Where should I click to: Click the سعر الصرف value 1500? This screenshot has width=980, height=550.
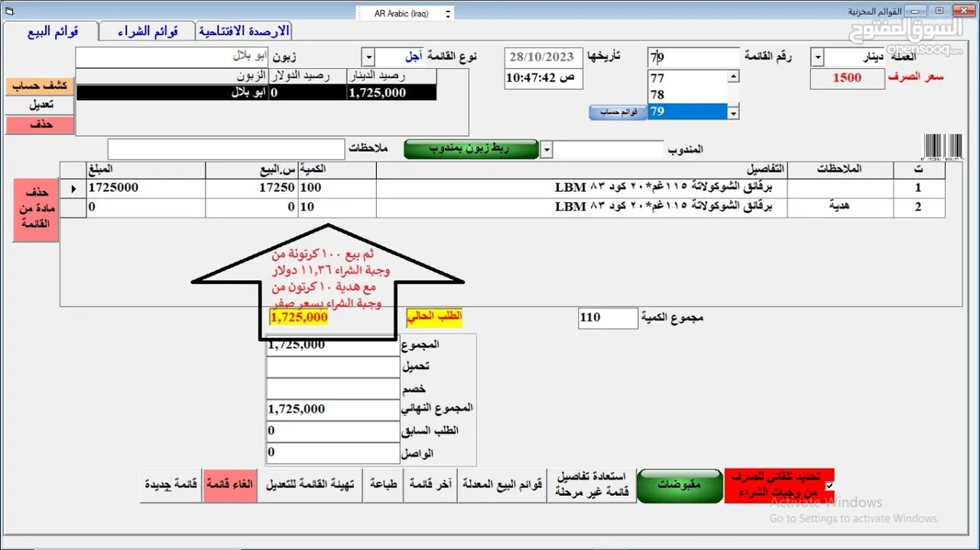tap(846, 78)
